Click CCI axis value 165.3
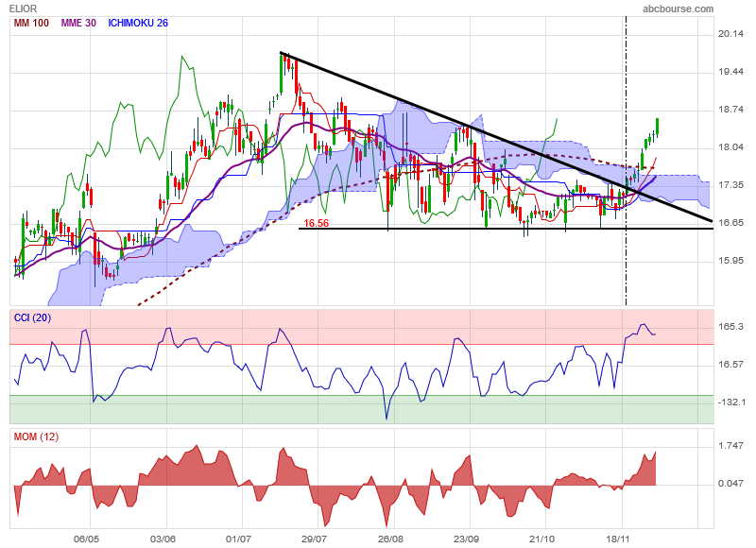The width and height of the screenshot is (756, 548). [x=730, y=327]
